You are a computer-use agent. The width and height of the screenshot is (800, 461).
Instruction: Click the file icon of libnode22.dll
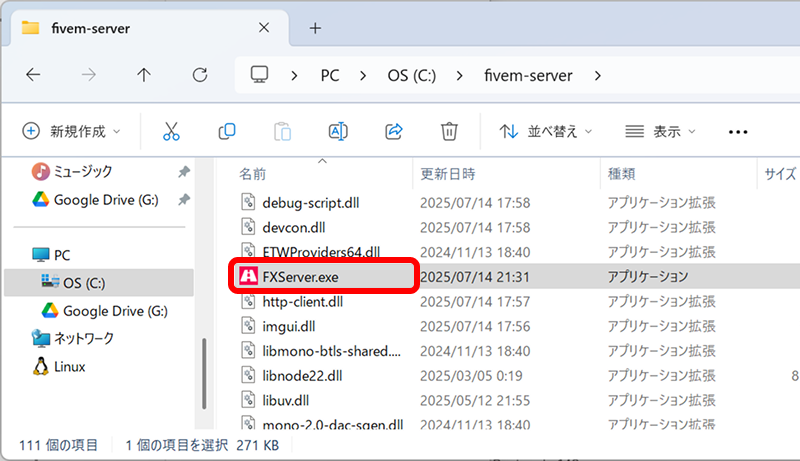pyautogui.click(x=248, y=375)
